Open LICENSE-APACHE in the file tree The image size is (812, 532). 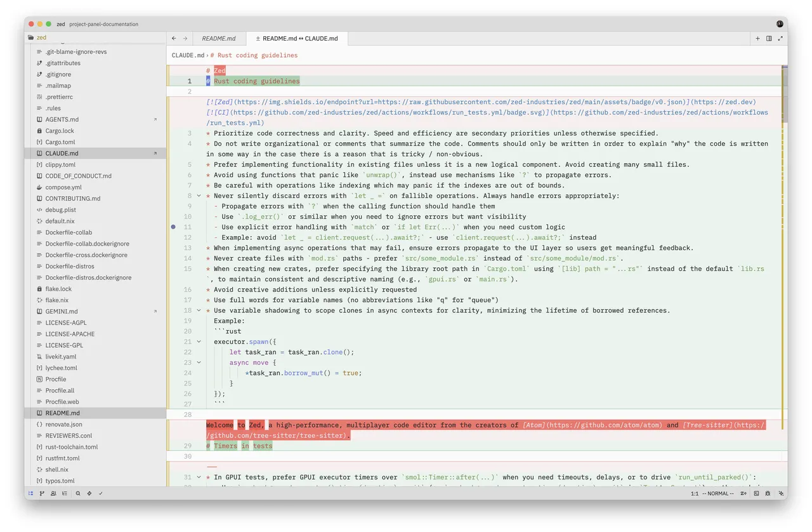tap(95, 334)
